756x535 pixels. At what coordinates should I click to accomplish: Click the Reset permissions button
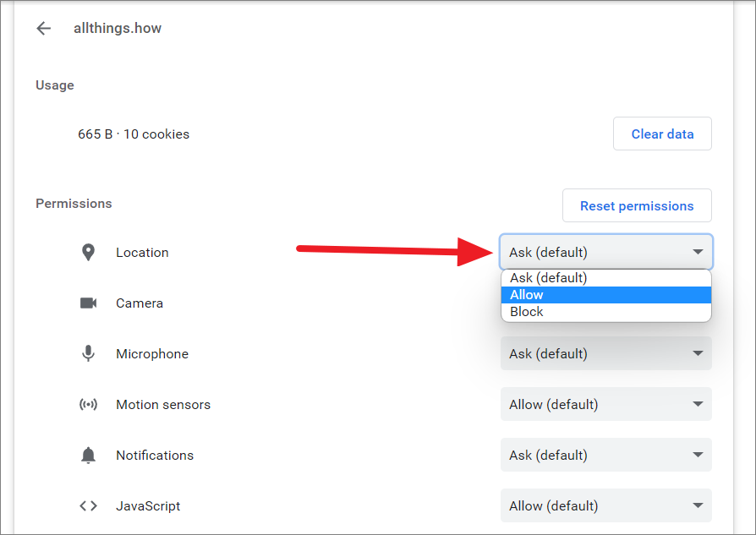[637, 205]
